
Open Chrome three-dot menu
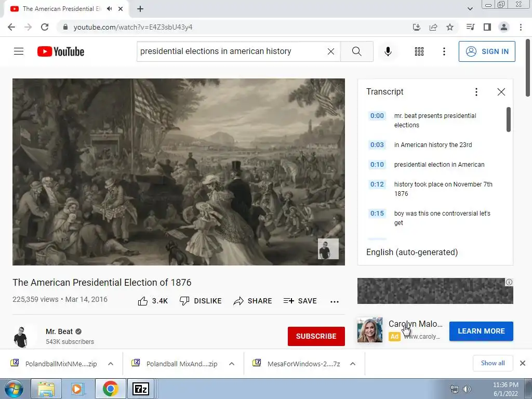521,27
